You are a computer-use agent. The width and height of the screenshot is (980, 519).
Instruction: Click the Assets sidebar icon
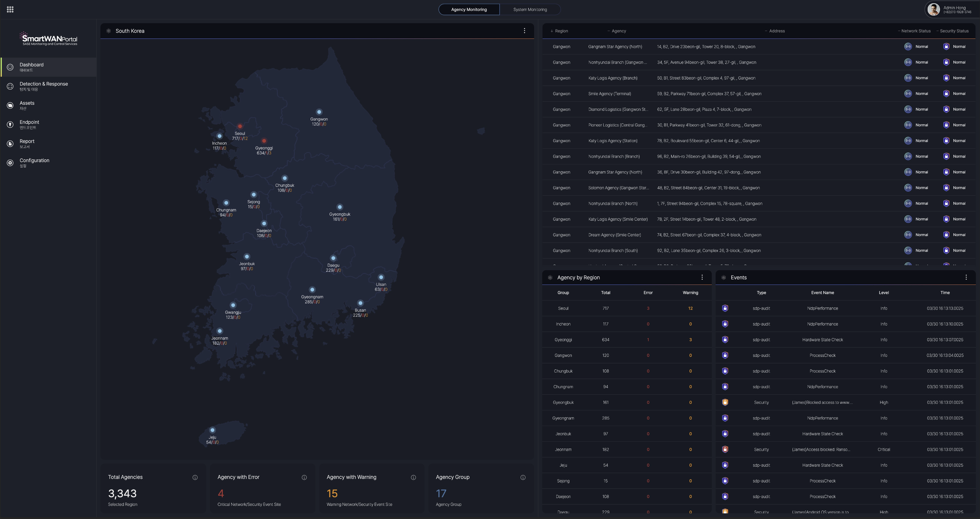(x=10, y=105)
